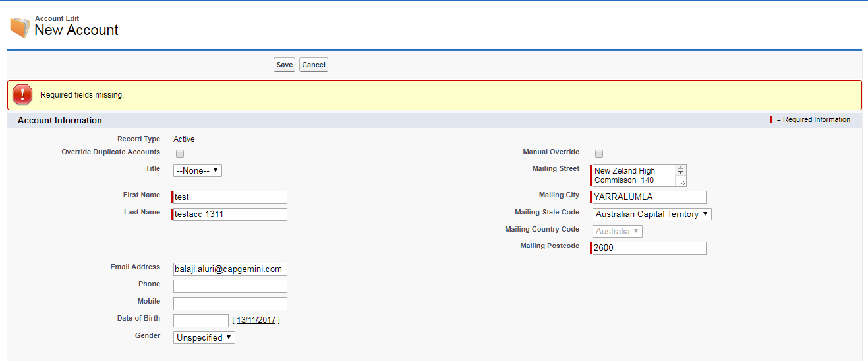Expand Mailing State Code dropdown

click(x=652, y=214)
